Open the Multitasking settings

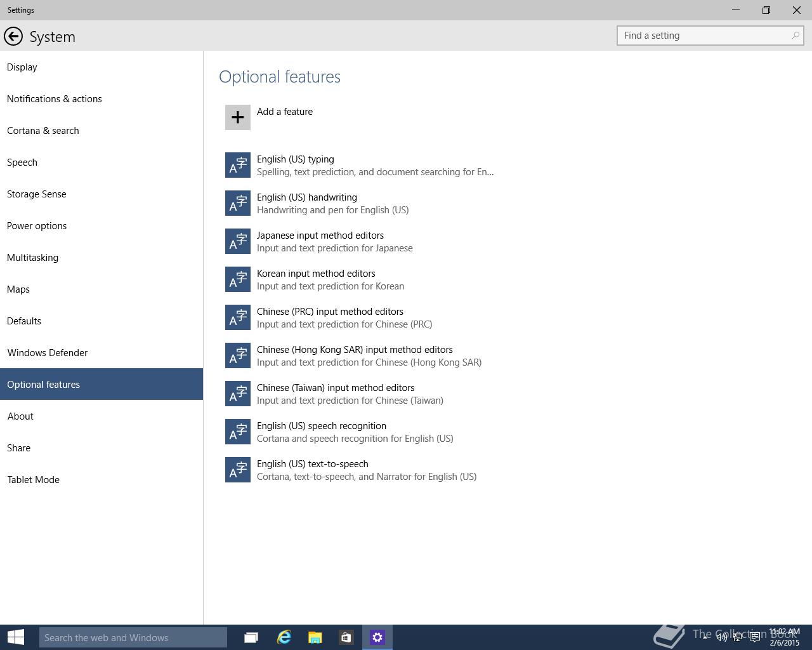click(x=101, y=257)
